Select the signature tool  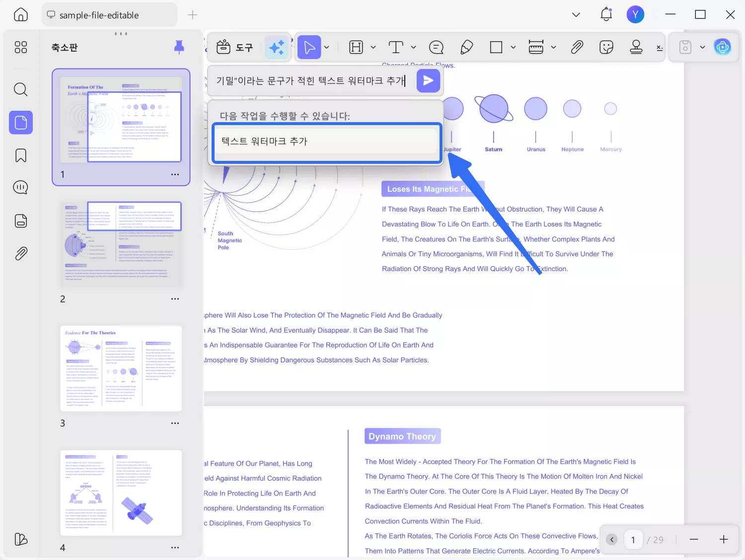[660, 48]
